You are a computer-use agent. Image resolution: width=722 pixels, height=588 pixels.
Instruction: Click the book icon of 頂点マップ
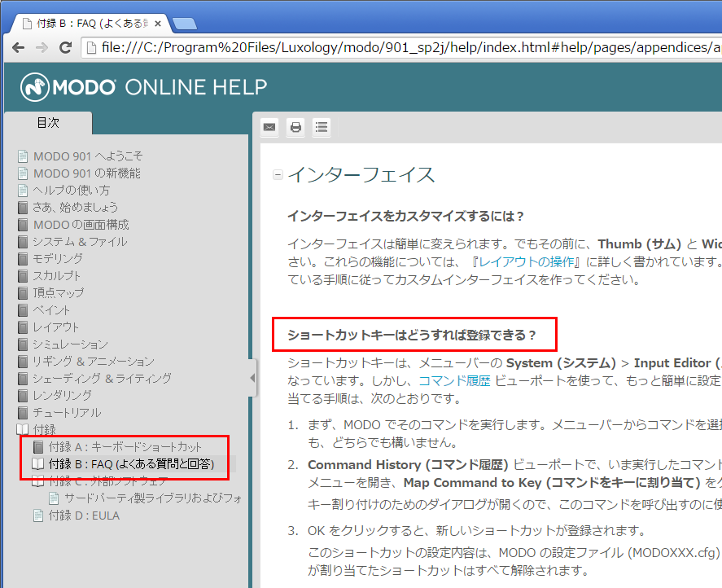(23, 292)
